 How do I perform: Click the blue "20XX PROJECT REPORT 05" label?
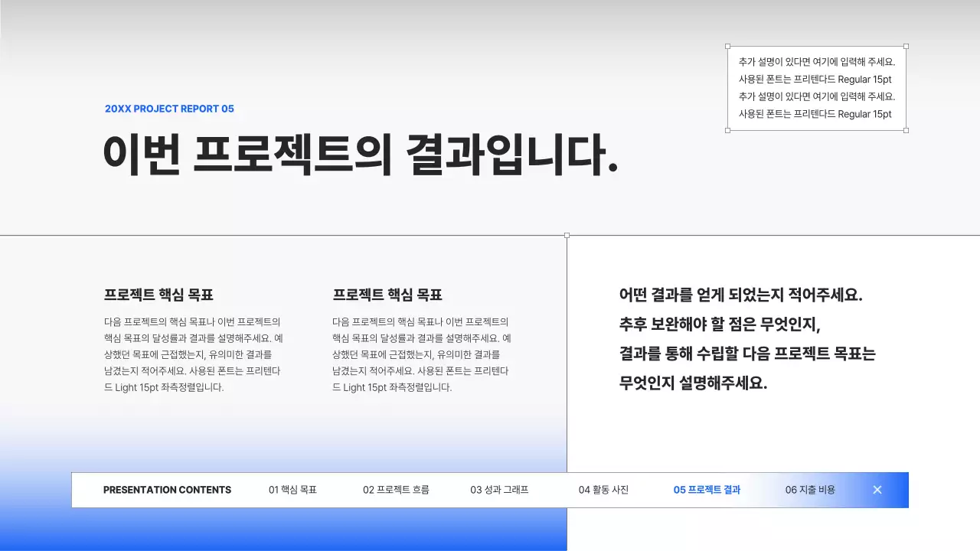169,109
